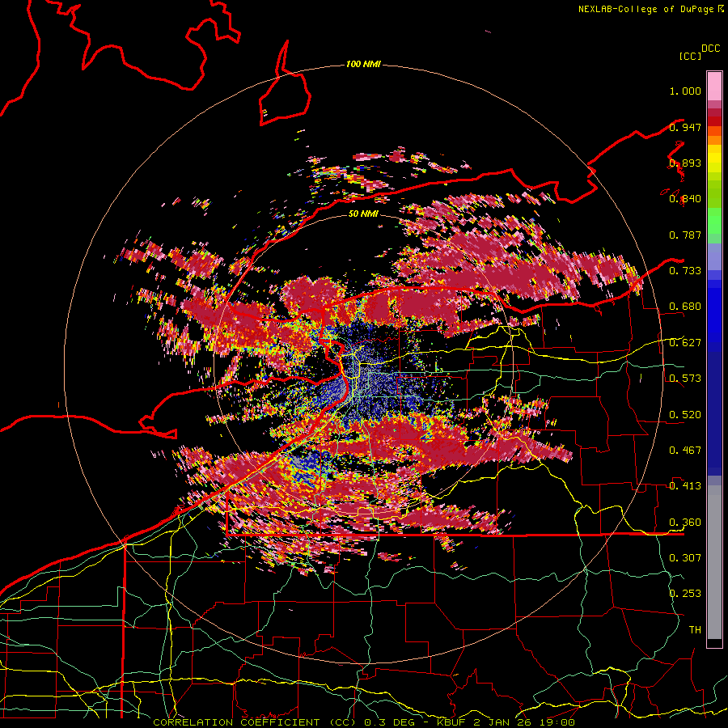
Task: Click the 0.733 color scale label
Action: point(685,271)
